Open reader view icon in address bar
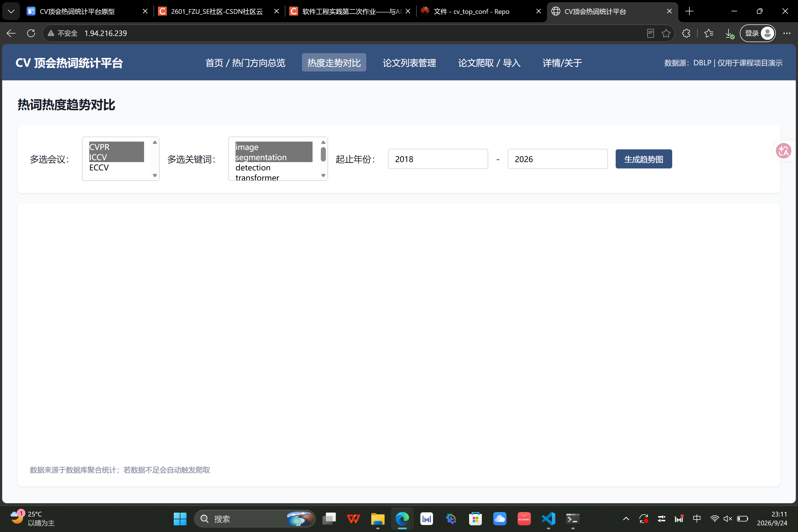The width and height of the screenshot is (798, 532). point(650,33)
